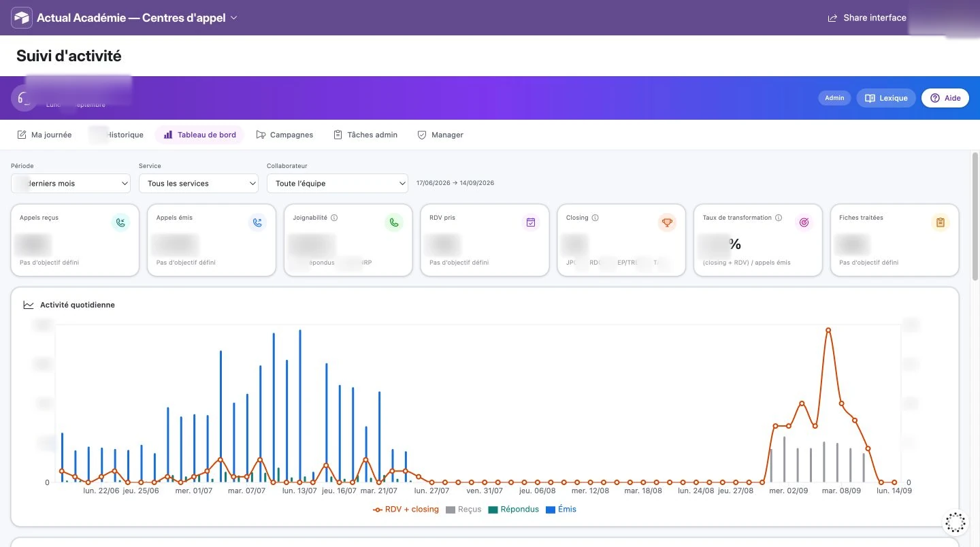Click the calendar icon on RDV pris card
The height and width of the screenshot is (547, 980).
(531, 222)
